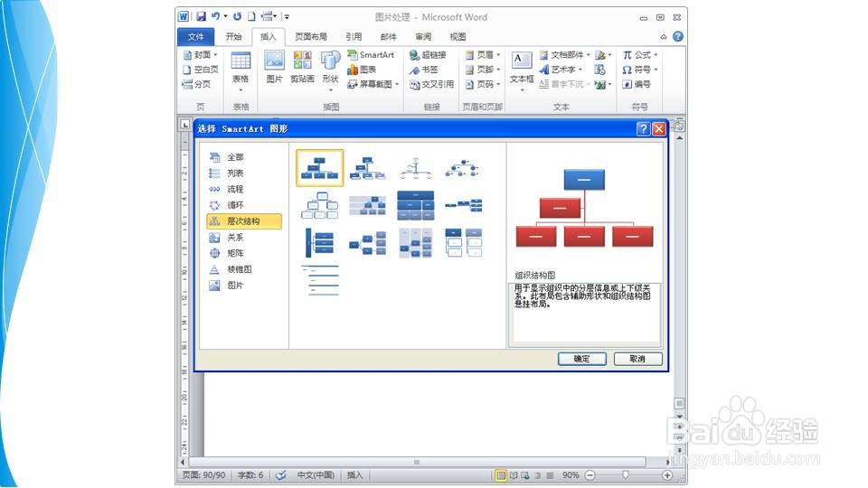Image resolution: width=868 pixels, height=488 pixels.
Task: Confirm with the 确定 button
Action: pos(581,359)
